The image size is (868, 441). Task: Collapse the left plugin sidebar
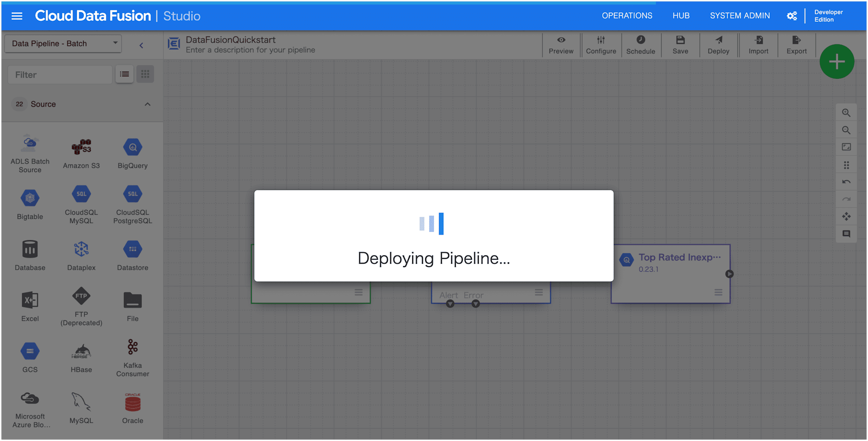(x=141, y=45)
